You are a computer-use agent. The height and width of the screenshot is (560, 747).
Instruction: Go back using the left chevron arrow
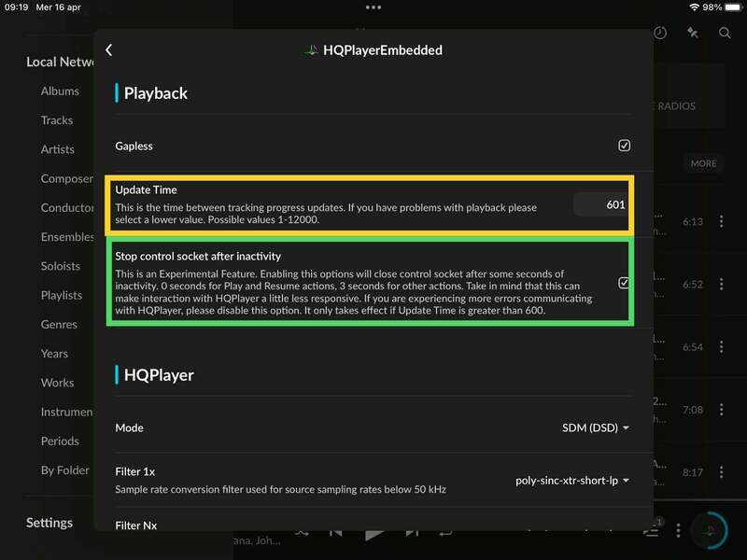point(109,50)
